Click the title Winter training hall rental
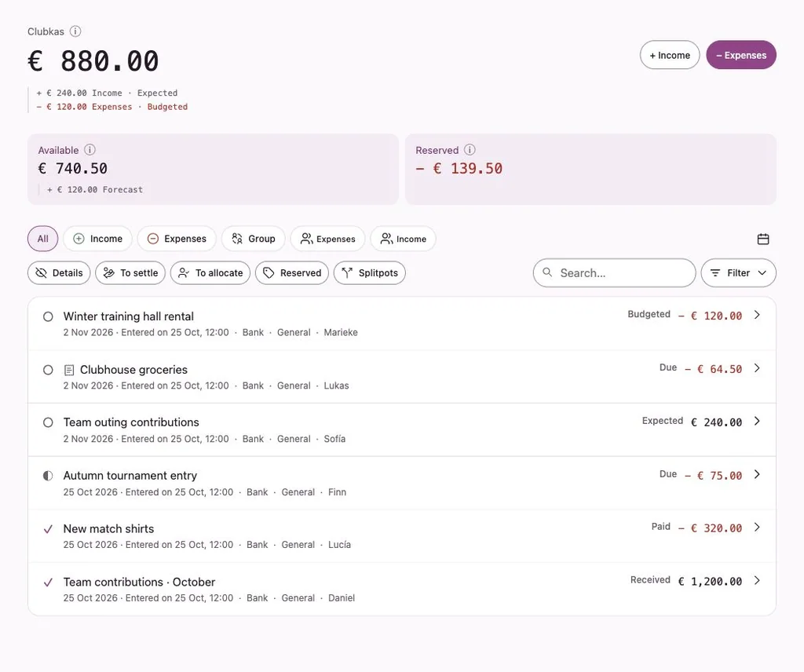The image size is (804, 672). coord(128,316)
